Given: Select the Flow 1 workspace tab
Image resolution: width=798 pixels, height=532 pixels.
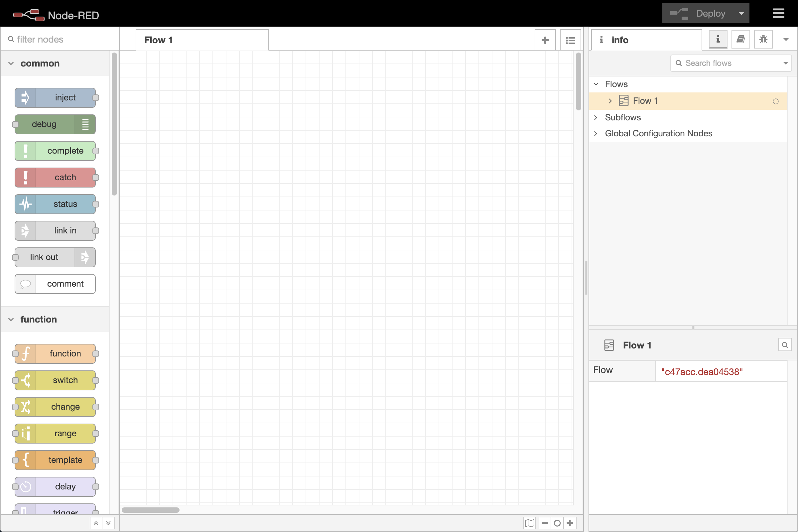Looking at the screenshot, I should click(x=159, y=40).
